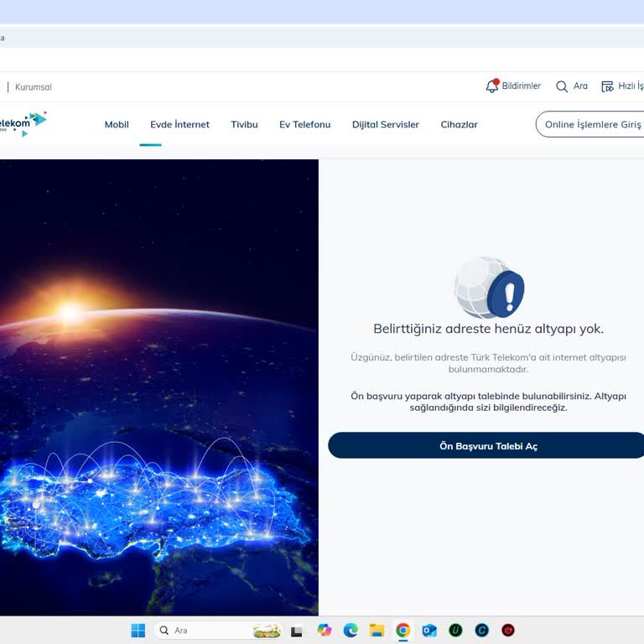Open the Tivibu menu
644x644 pixels.
click(x=244, y=124)
